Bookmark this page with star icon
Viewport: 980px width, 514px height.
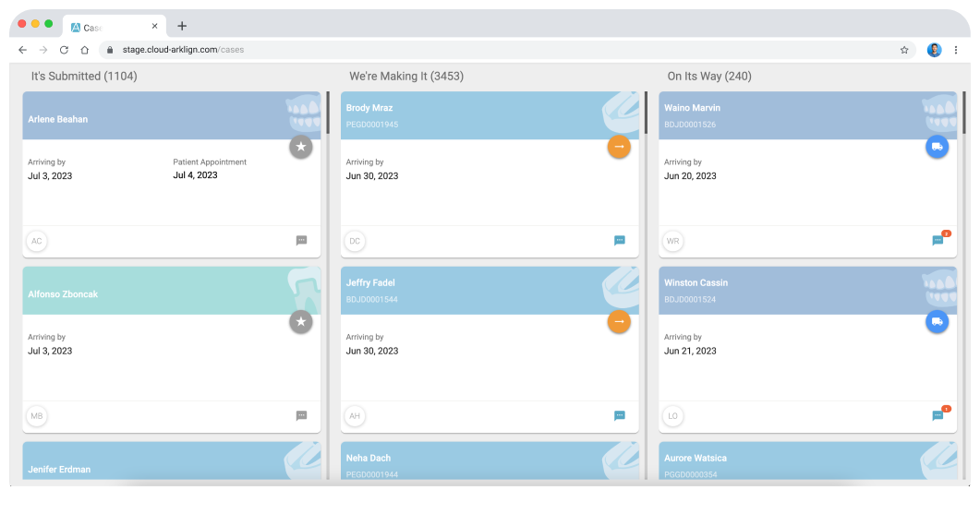pyautogui.click(x=904, y=50)
